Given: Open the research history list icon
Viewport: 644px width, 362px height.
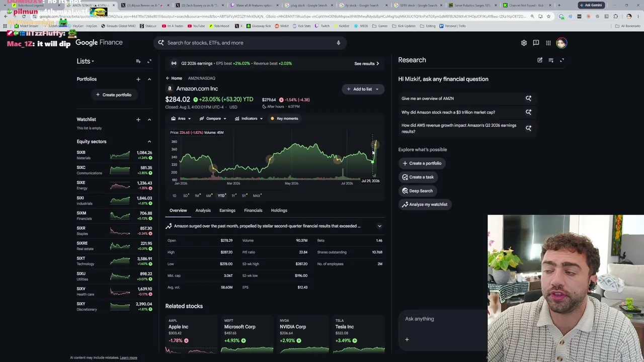Looking at the screenshot, I should pyautogui.click(x=551, y=60).
